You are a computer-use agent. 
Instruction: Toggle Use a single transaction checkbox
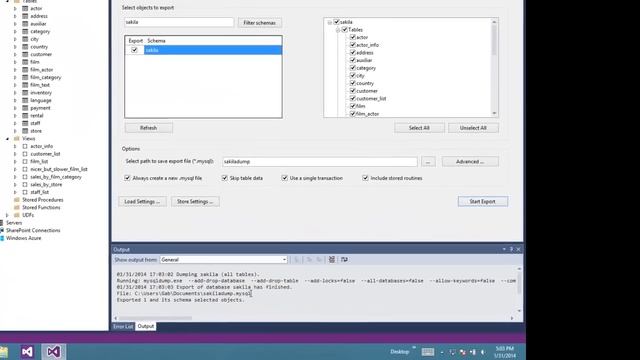[284, 178]
